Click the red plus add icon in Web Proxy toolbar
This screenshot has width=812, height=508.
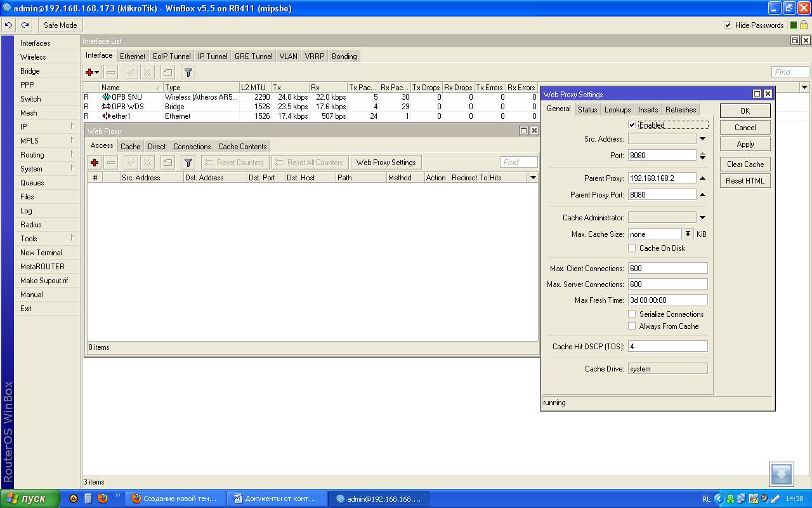95,163
